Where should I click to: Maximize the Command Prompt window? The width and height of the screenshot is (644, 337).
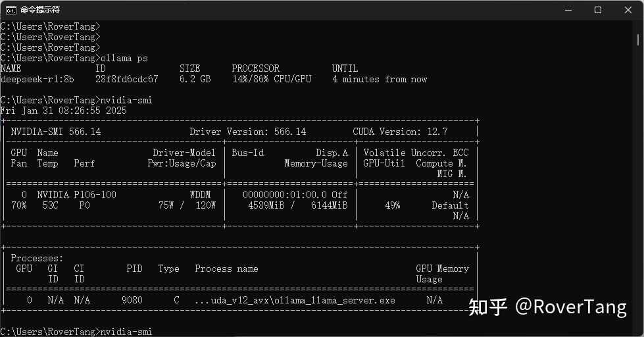click(598, 10)
